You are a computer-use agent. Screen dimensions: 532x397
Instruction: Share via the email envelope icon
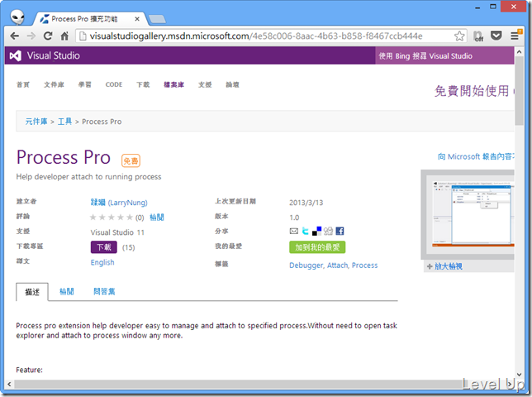(x=294, y=232)
